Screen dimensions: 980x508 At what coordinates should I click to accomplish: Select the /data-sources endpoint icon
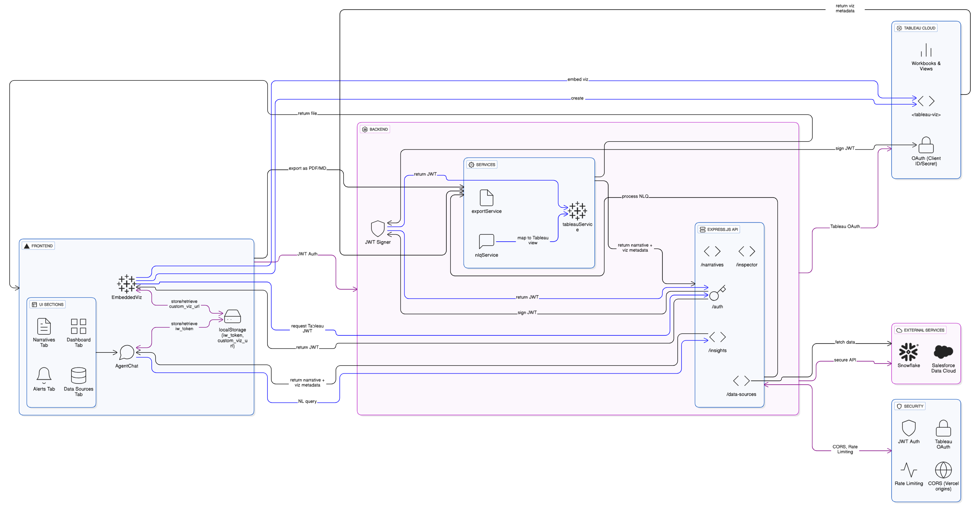tap(741, 381)
